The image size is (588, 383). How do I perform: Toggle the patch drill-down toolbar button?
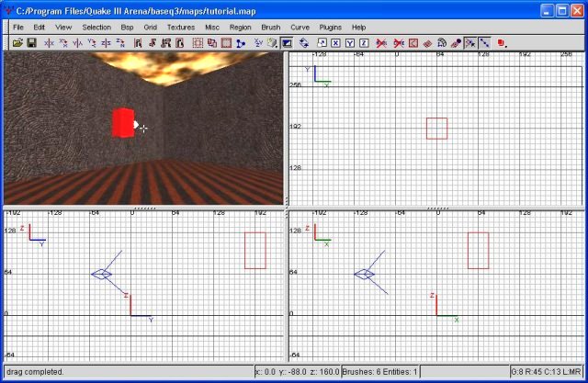(484, 43)
